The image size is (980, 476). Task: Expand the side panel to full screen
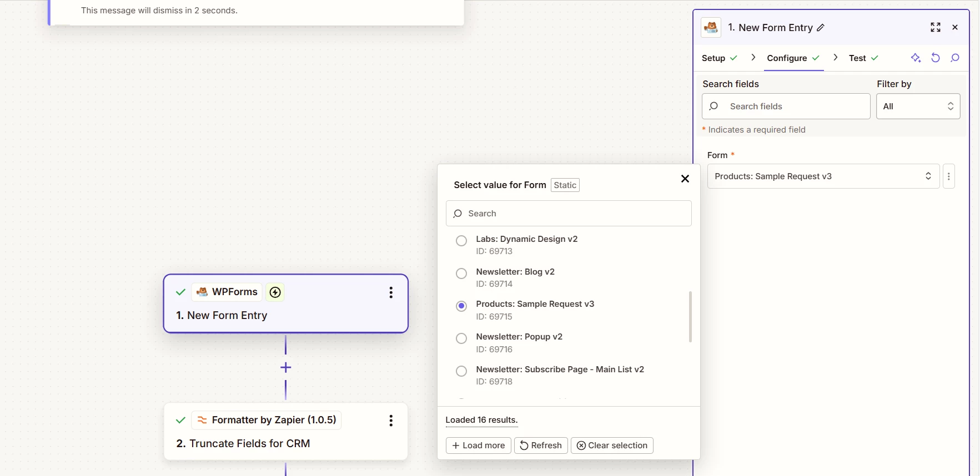[x=936, y=27]
